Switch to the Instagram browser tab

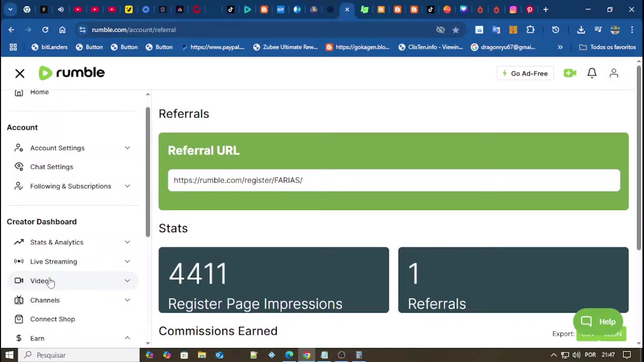513,10
